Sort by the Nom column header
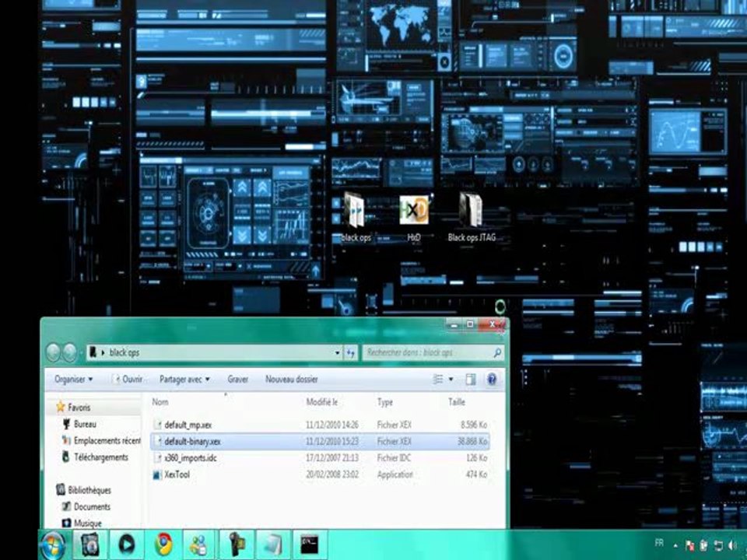 click(160, 402)
